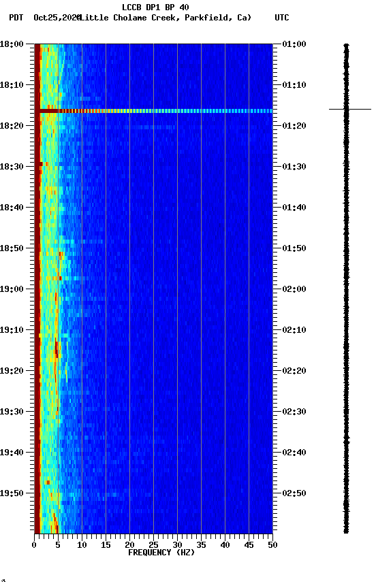Click the '01:40' UTC time label
Screen dimensions: 376x588
(294, 208)
